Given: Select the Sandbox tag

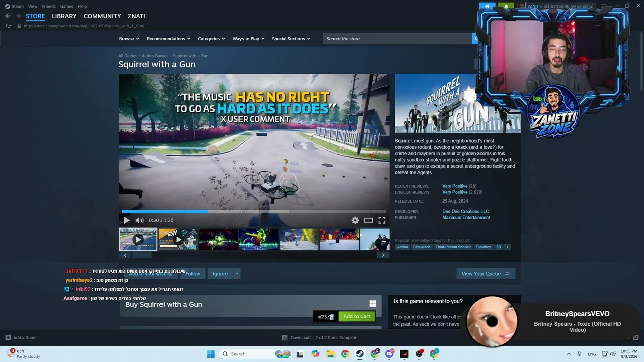Looking at the screenshot, I should tap(484, 247).
